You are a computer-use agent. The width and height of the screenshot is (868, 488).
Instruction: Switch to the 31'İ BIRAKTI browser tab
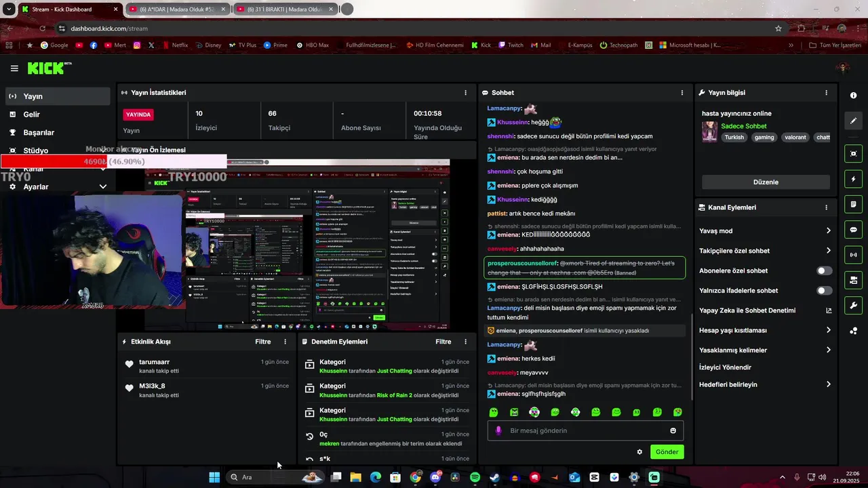(x=285, y=9)
